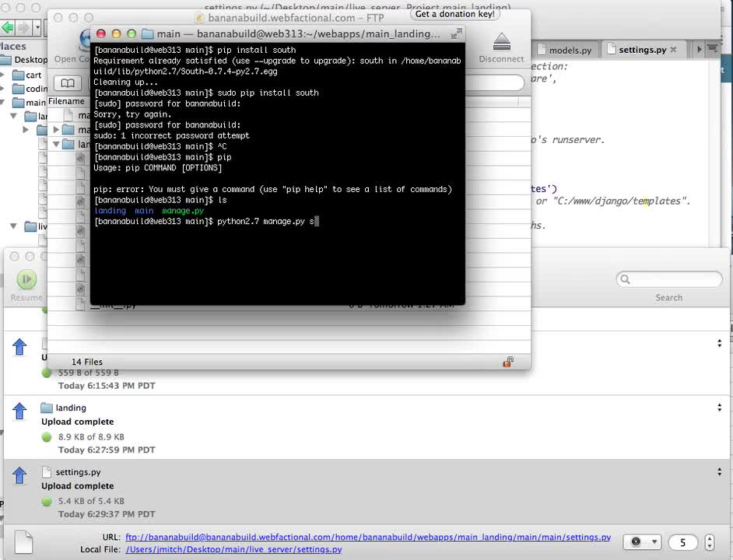This screenshot has height=560, width=733.
Task: Collapse the third folder row in Cyberduck list
Action: coord(56,144)
